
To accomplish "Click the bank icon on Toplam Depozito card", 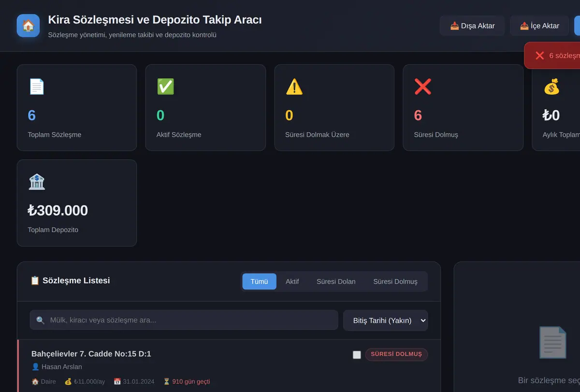I will [37, 182].
